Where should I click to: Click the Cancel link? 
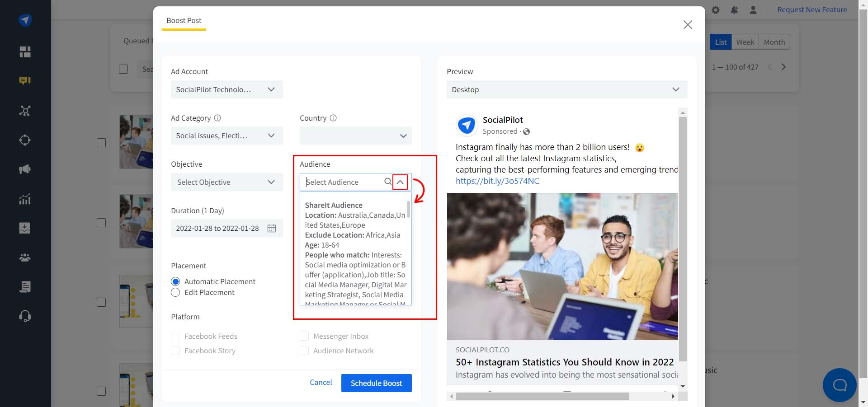point(321,383)
